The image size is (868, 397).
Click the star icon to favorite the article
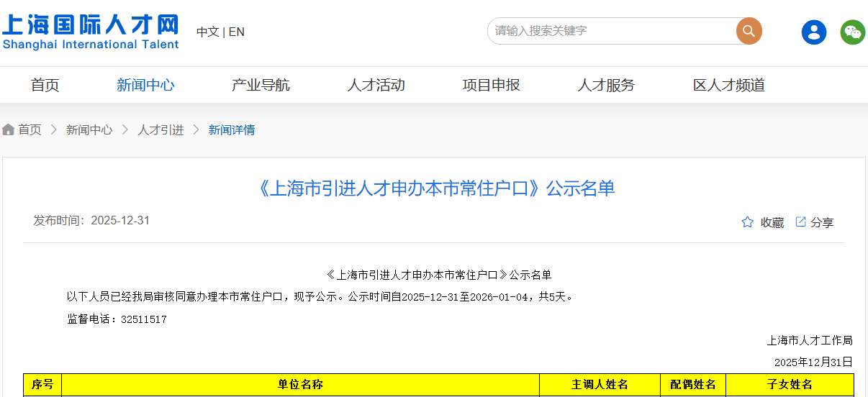(x=747, y=222)
